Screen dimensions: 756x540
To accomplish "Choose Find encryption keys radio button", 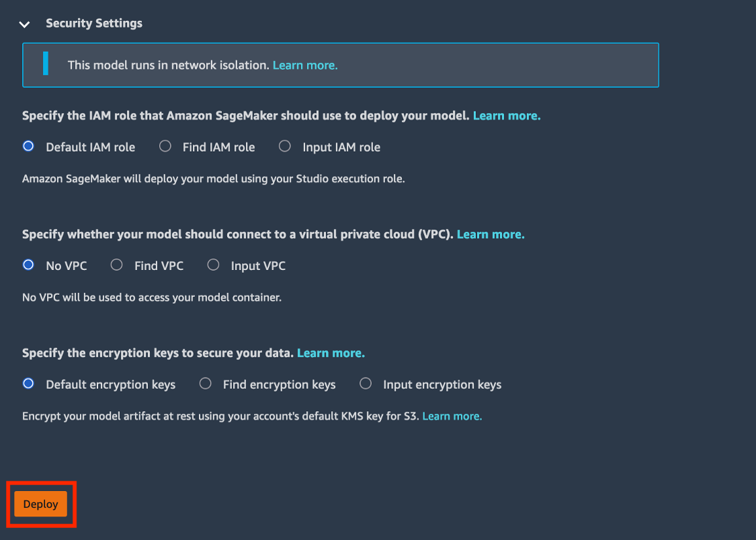I will coord(206,384).
